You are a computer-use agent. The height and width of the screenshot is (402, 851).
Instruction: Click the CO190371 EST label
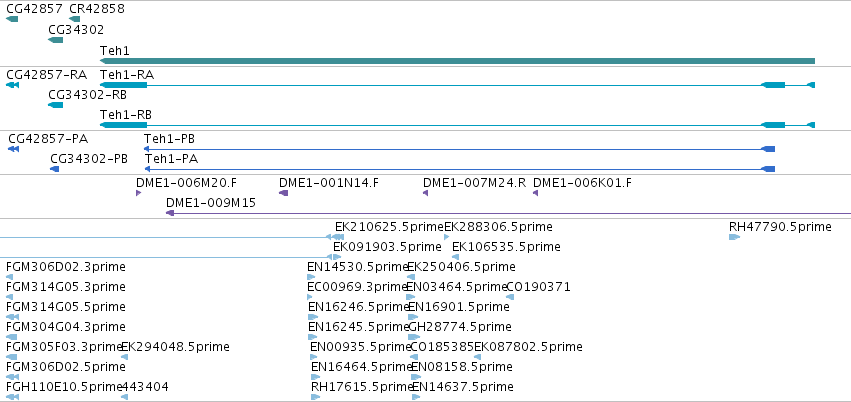[x=538, y=286]
